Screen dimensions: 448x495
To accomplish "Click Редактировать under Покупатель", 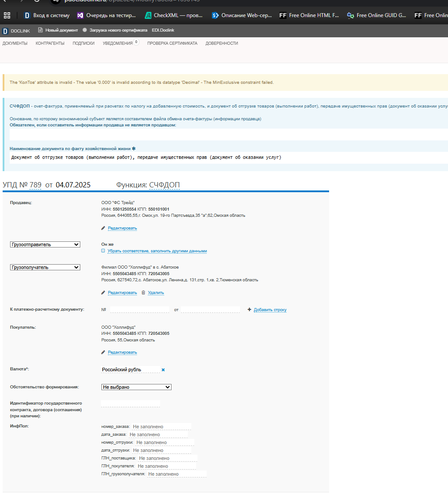I will coord(122,352).
